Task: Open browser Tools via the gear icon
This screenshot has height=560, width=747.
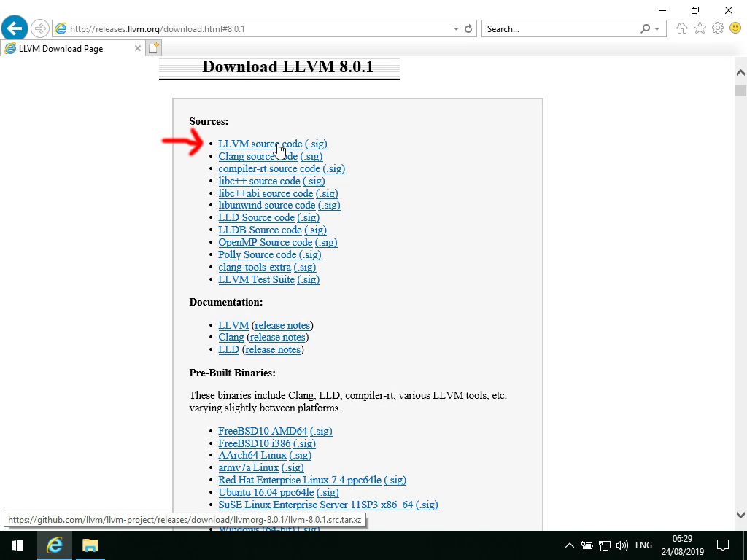Action: point(717,28)
